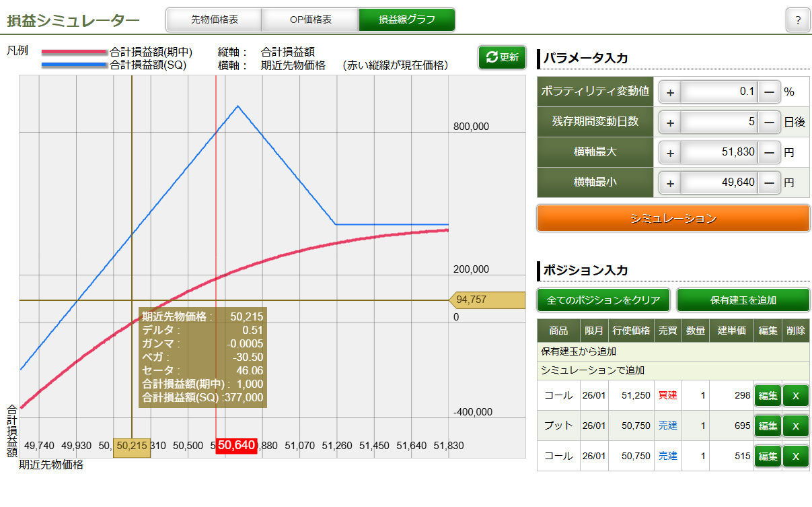This screenshot has height=507, width=812.
Task: Open help with the question mark button
Action: pyautogui.click(x=797, y=20)
